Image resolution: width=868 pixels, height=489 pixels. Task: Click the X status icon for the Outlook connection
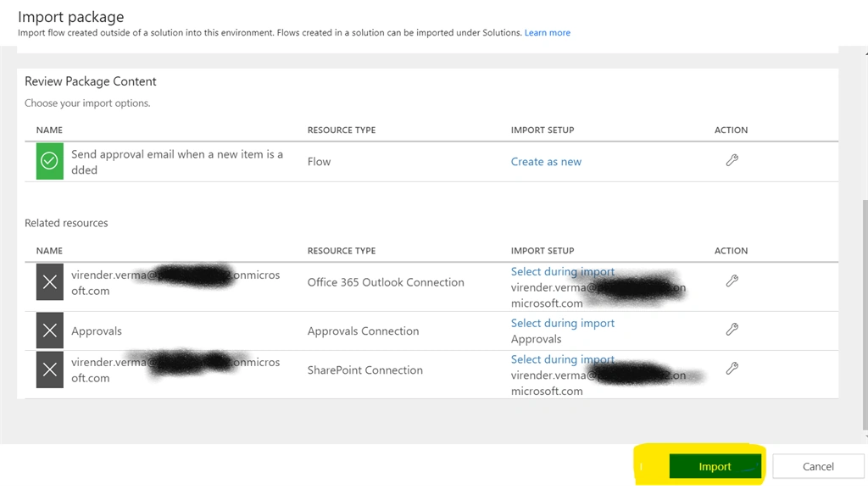[50, 282]
